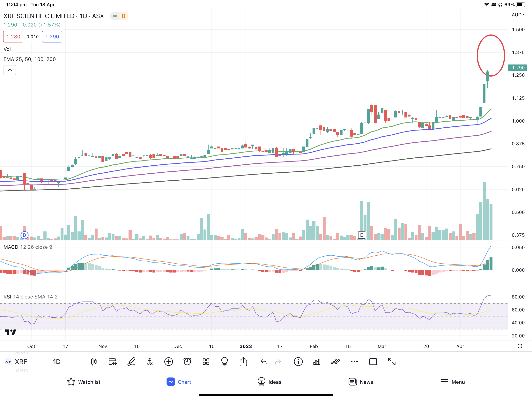Change the 1D interval selector
Screen dimensions: 532x399
pyautogui.click(x=57, y=361)
